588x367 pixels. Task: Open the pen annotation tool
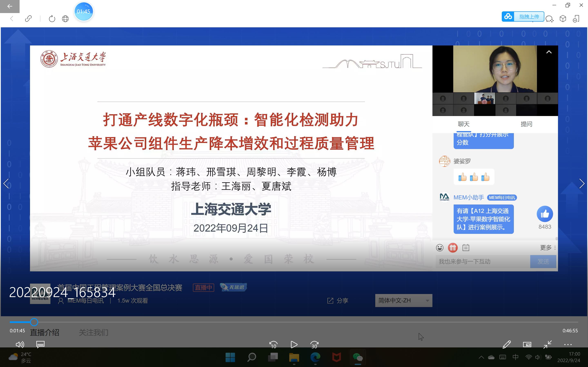pos(507,344)
